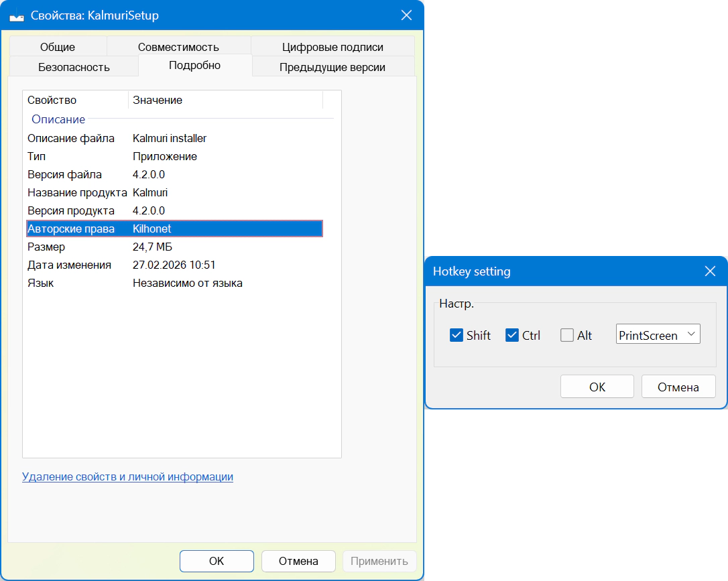Screen dimensions: 728x581
Task: Close the Hotkey setting dialog
Action: 710,271
